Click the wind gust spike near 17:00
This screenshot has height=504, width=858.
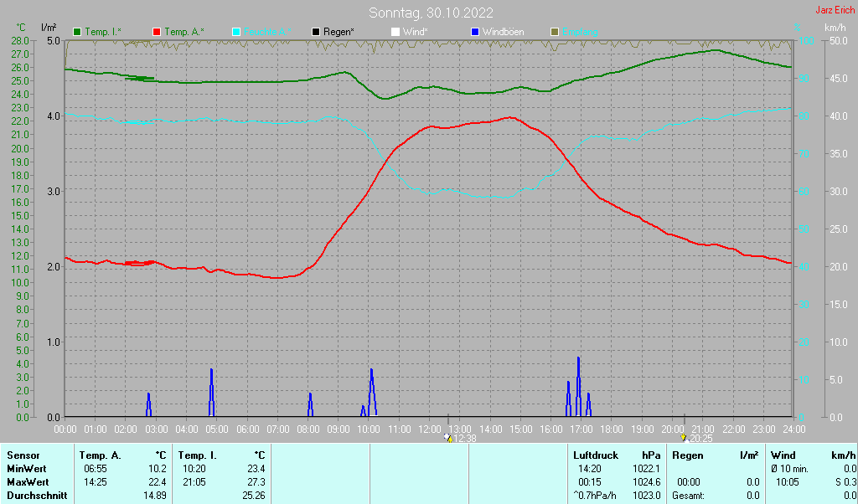pos(578,387)
